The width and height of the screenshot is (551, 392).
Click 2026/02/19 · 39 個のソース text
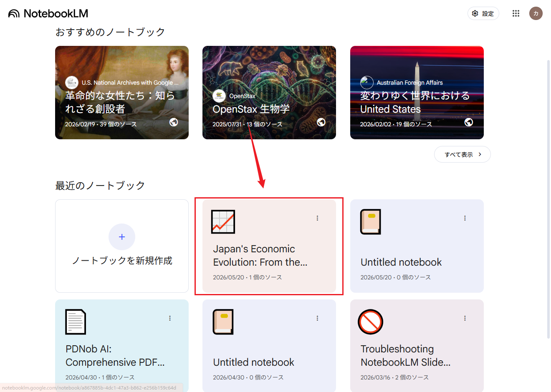tap(101, 124)
